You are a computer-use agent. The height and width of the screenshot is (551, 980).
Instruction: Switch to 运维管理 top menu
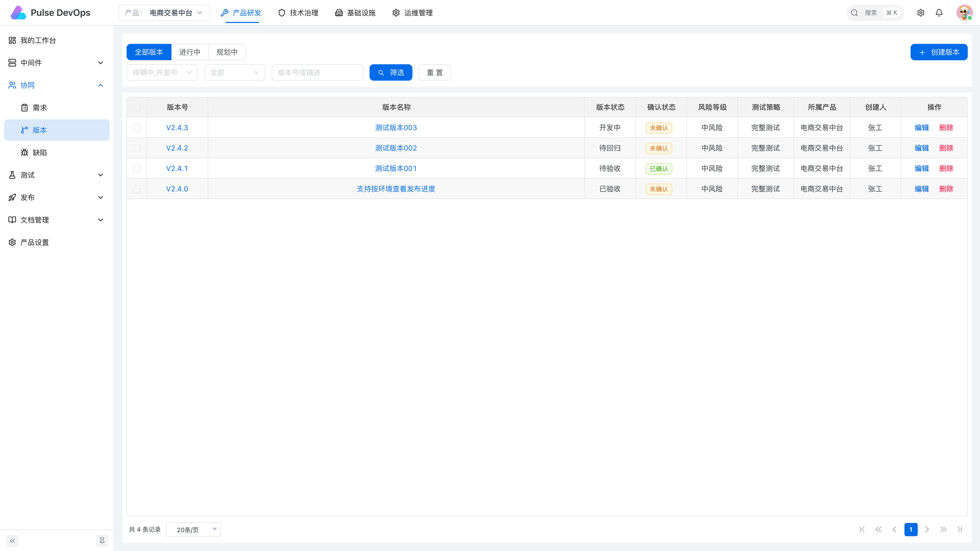pyautogui.click(x=412, y=12)
